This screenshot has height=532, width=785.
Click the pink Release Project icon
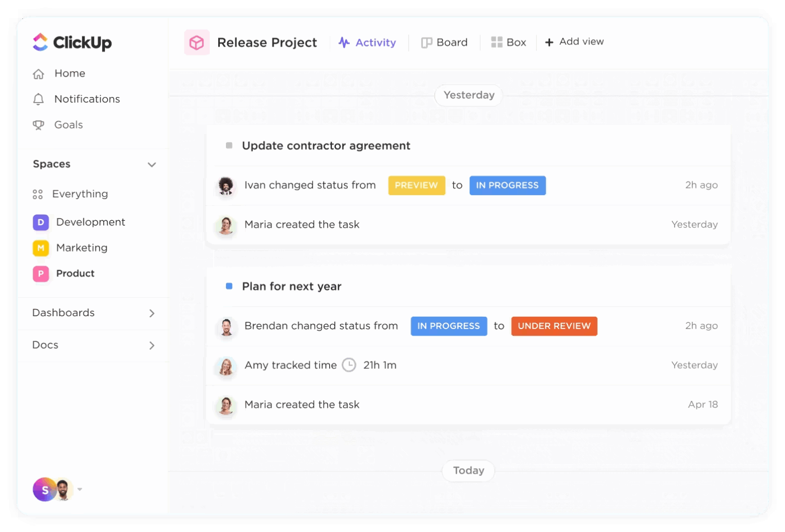(x=196, y=42)
